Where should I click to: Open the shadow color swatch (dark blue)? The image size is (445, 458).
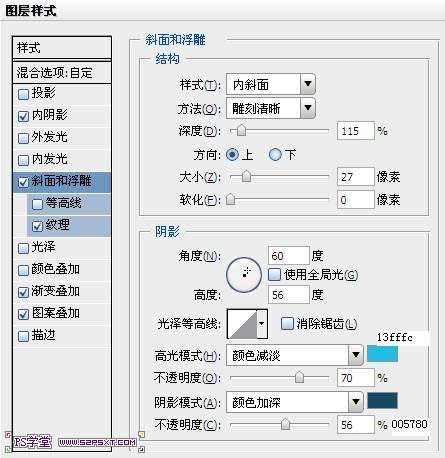click(382, 401)
